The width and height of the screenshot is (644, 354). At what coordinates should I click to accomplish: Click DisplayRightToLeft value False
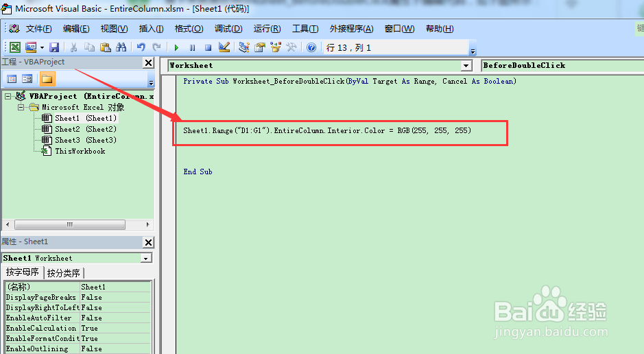115,307
